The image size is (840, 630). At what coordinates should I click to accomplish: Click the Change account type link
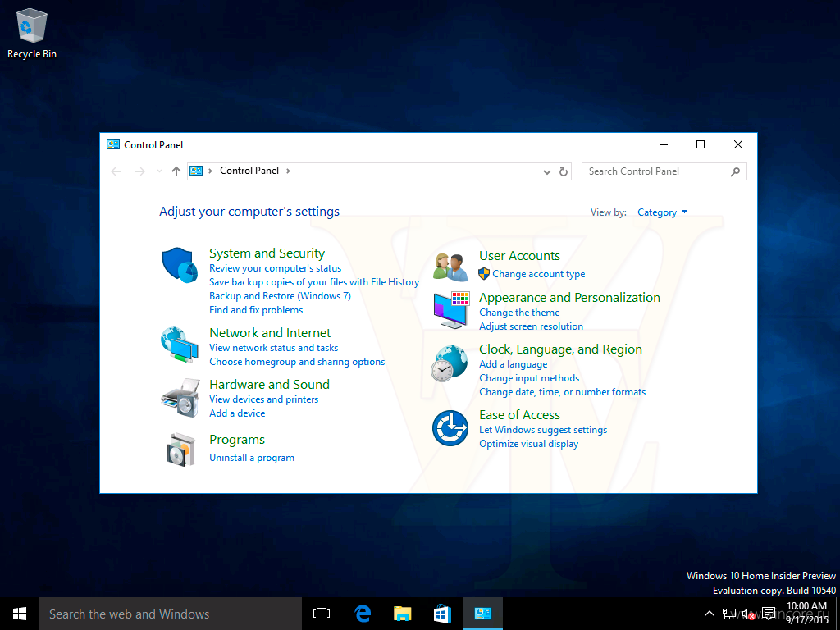click(538, 274)
